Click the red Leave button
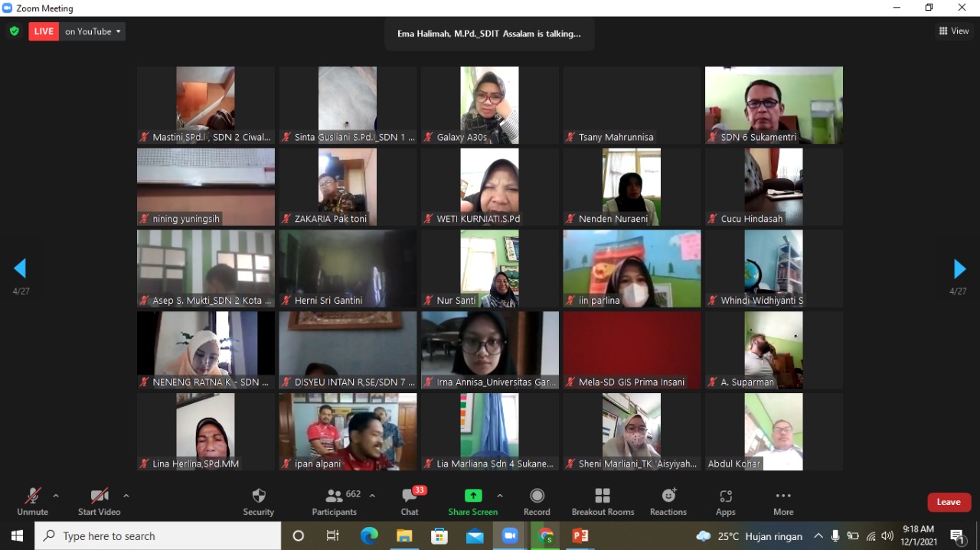This screenshot has height=550, width=980. point(949,502)
